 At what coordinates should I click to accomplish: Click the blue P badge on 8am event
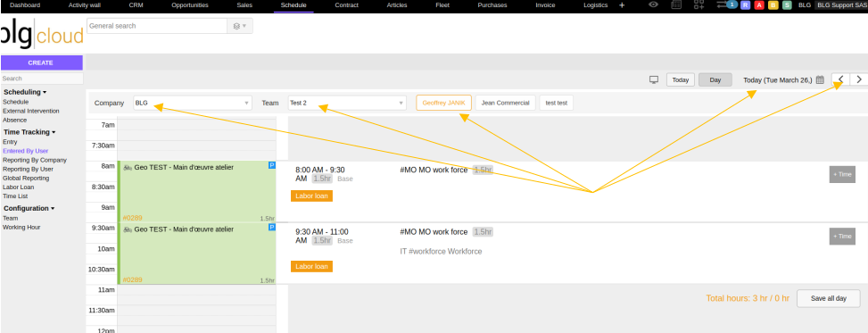272,165
